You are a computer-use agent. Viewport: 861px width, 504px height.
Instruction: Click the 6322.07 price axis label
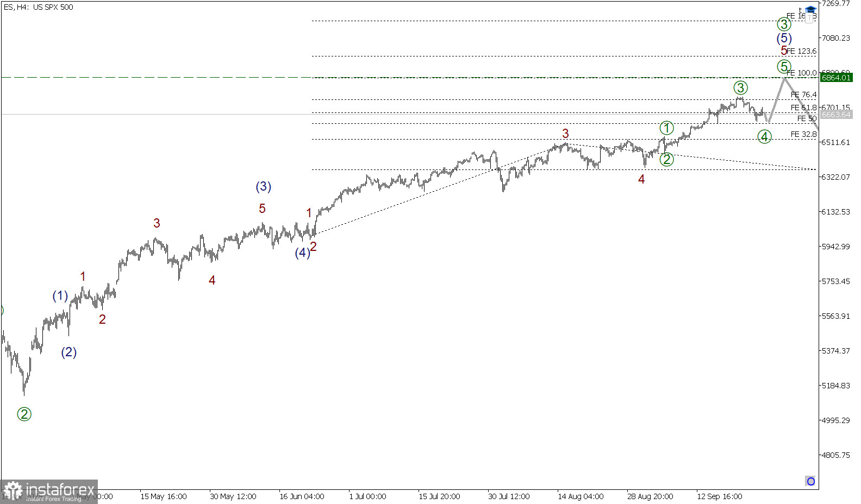pyautogui.click(x=835, y=177)
